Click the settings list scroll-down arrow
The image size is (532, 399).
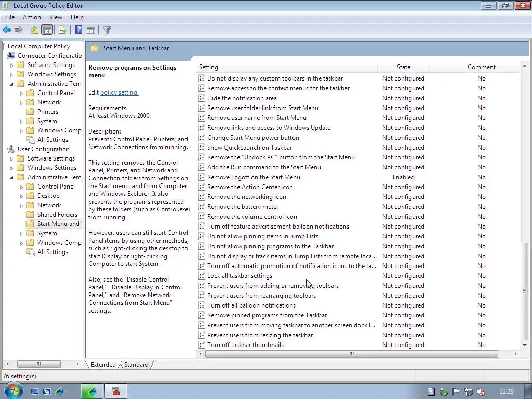click(x=525, y=345)
